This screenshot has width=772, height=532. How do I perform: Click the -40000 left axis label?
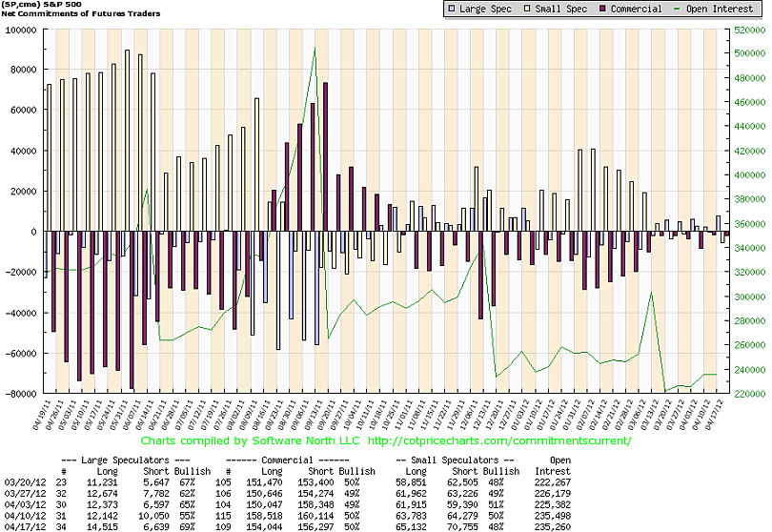21,313
